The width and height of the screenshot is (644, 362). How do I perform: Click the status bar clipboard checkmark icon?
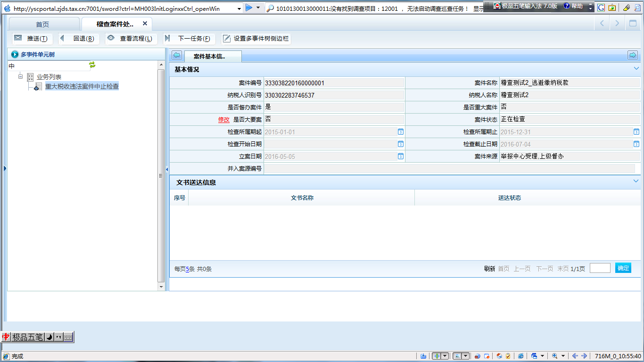pyautogui.click(x=508, y=356)
